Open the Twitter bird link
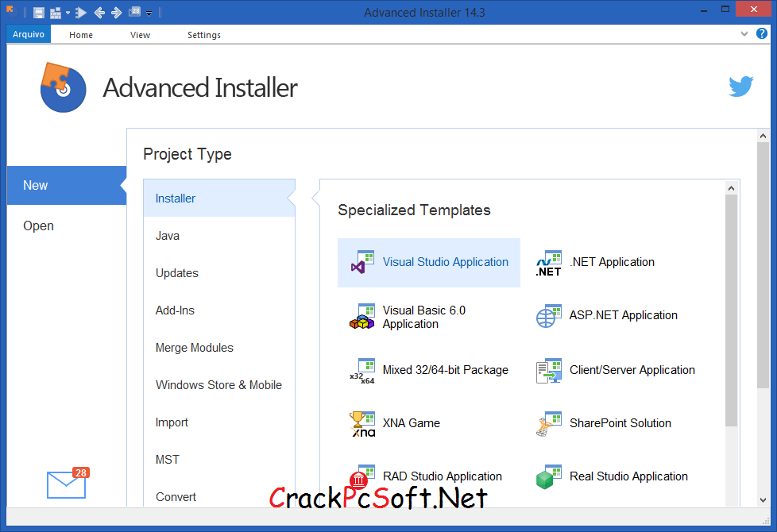This screenshot has height=532, width=777. 740,87
